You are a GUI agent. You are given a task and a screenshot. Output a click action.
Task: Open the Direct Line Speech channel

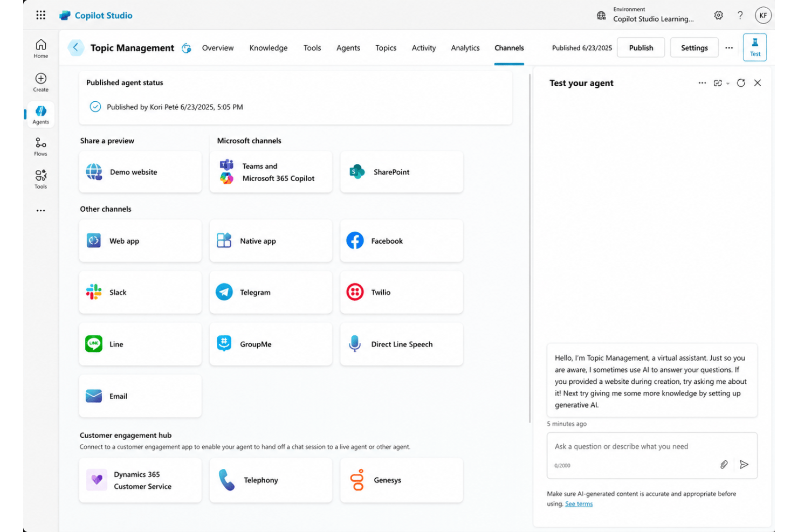402,344
